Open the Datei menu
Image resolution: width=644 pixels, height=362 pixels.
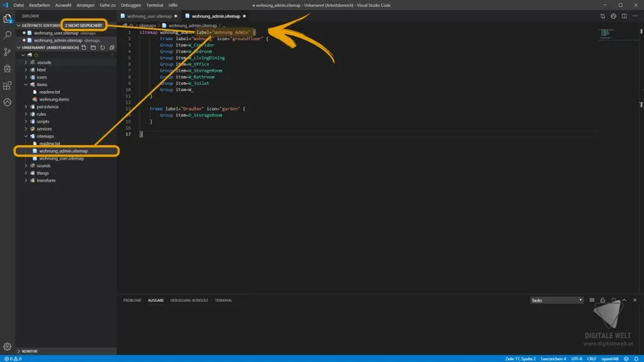[18, 5]
